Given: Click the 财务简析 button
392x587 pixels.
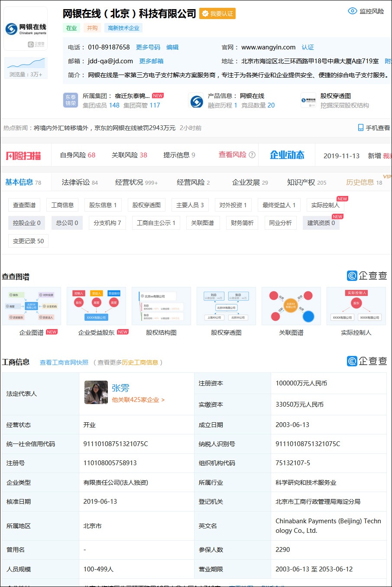Looking at the screenshot, I should pyautogui.click(x=242, y=223).
